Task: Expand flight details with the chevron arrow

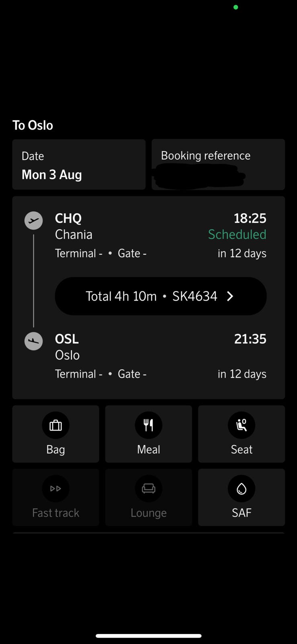Action: [x=230, y=296]
